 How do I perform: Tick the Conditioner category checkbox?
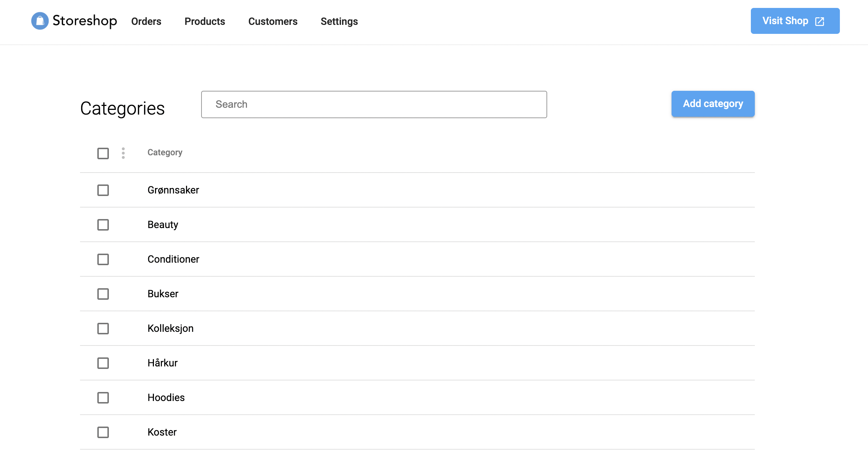point(103,259)
